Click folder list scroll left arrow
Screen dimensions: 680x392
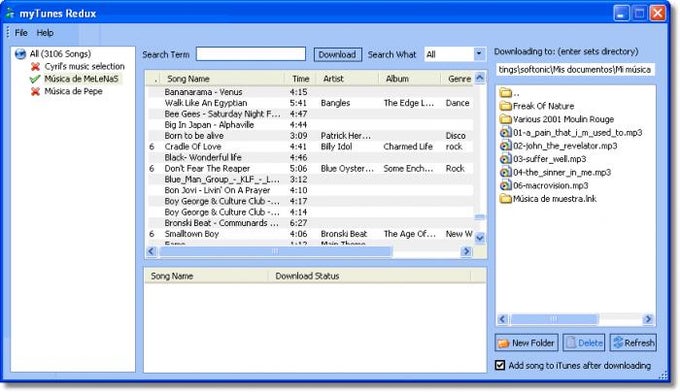tap(503, 319)
